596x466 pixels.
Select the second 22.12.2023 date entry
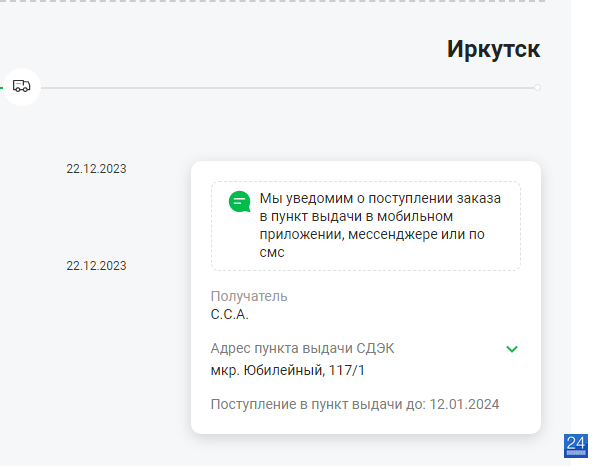(x=96, y=266)
